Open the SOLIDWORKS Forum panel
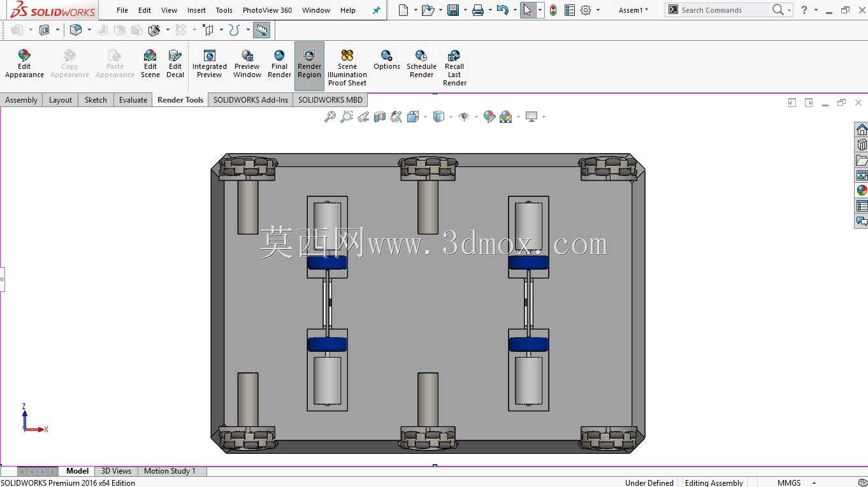 click(x=862, y=221)
